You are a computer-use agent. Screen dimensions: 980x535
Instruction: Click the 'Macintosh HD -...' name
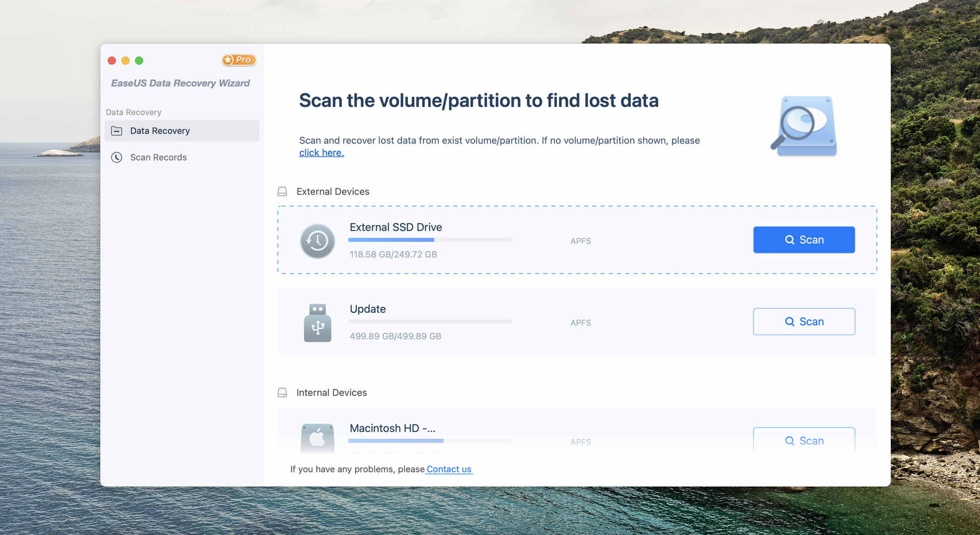392,428
